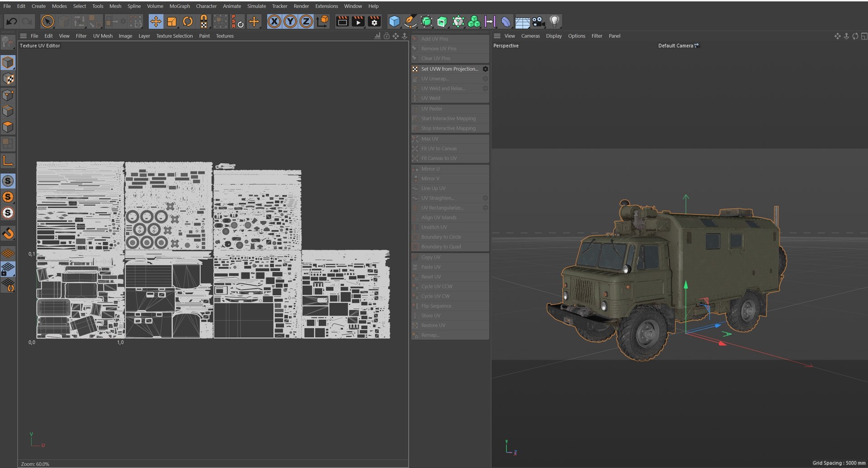Image resolution: width=868 pixels, height=468 pixels.
Task: Click Set UVW from Projection button
Action: tap(445, 69)
